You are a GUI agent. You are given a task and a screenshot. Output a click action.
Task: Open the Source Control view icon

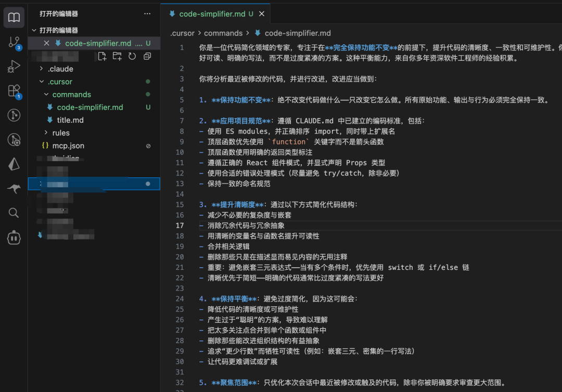point(14,43)
